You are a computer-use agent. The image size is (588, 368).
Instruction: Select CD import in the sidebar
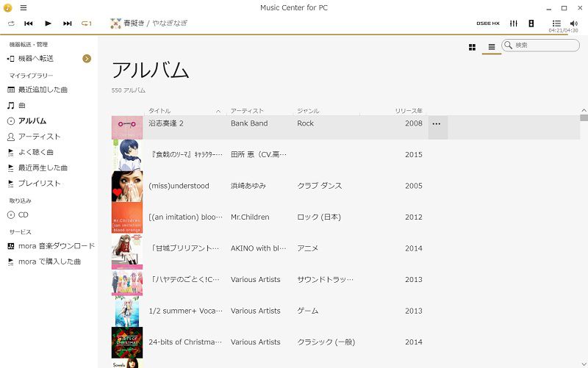click(23, 215)
